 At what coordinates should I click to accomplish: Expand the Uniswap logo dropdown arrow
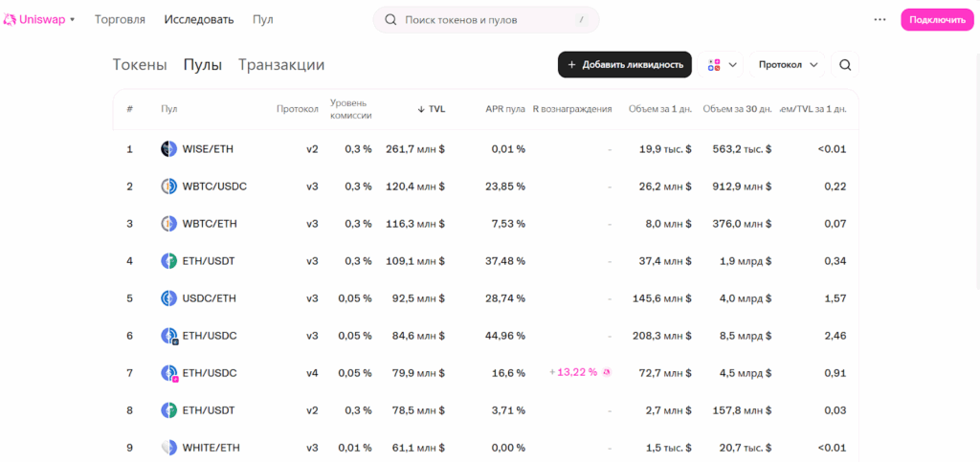(x=73, y=19)
